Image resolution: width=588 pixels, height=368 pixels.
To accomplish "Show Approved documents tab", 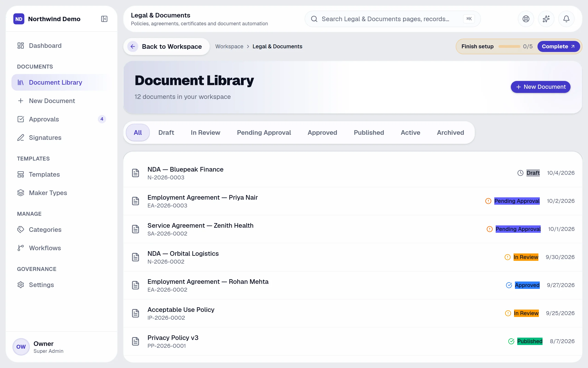I will click(322, 132).
